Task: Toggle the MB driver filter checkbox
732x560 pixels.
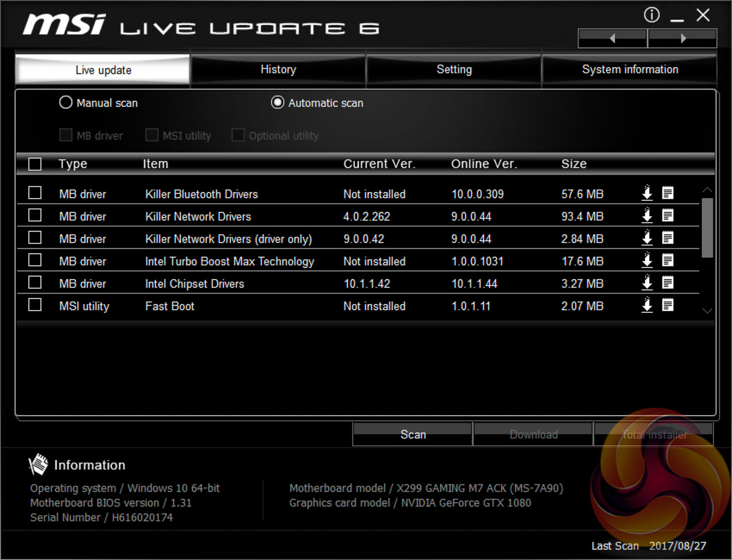Action: coord(66,135)
